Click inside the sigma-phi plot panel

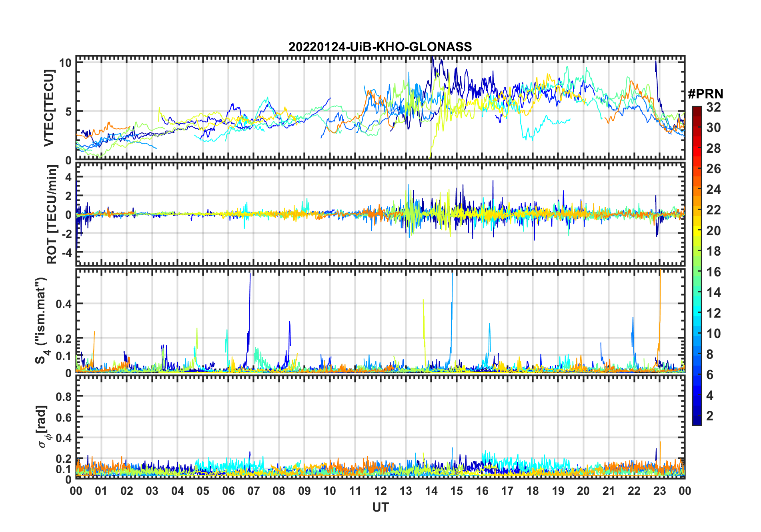coord(380,427)
